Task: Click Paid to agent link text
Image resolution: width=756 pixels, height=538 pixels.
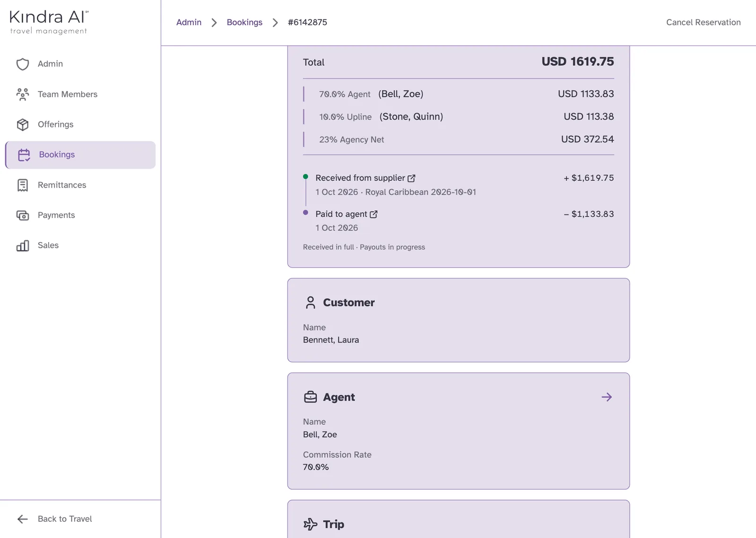Action: 341,214
